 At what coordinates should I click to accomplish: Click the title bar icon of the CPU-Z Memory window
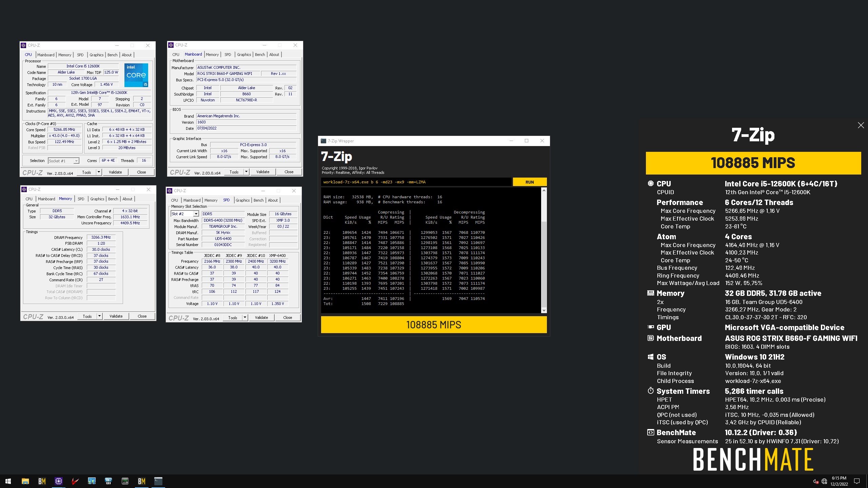24,189
